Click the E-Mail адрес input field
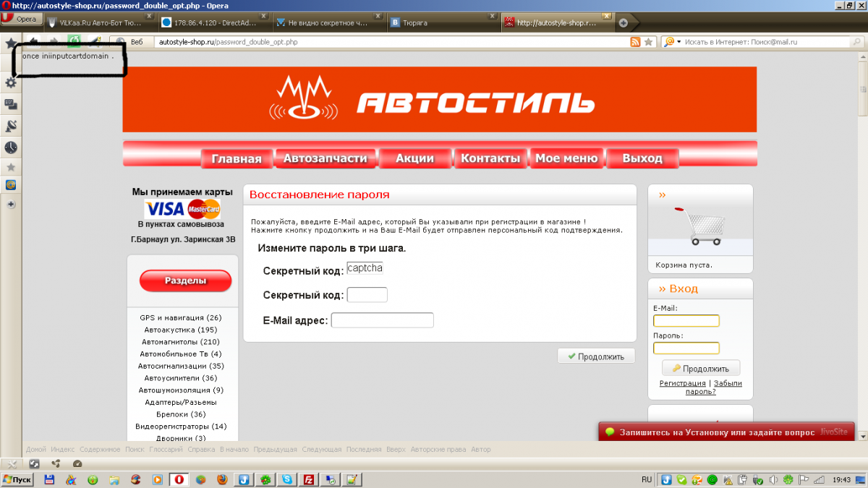Screen dimensions: 868x488 point(383,320)
